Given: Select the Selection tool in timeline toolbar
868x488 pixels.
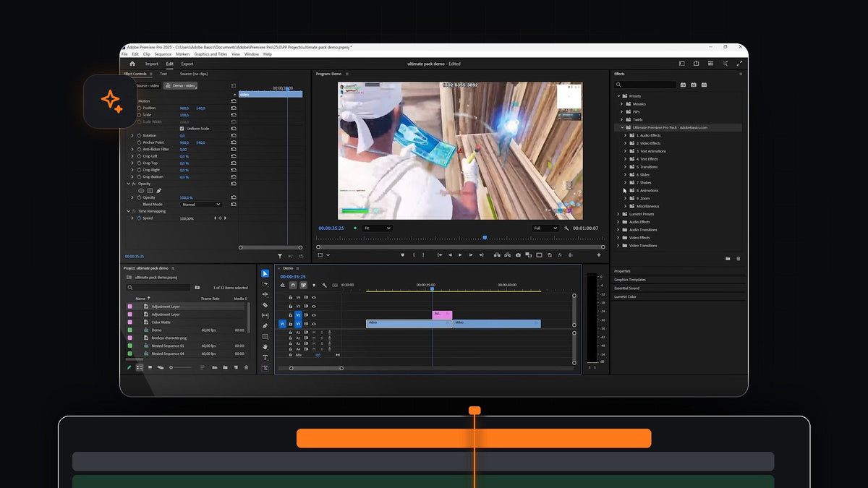Looking at the screenshot, I should pos(265,273).
